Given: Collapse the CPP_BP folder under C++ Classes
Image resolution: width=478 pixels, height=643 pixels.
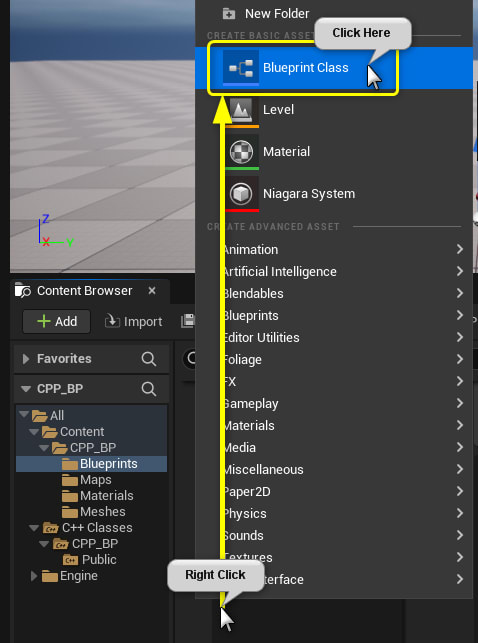Looking at the screenshot, I should [44, 544].
